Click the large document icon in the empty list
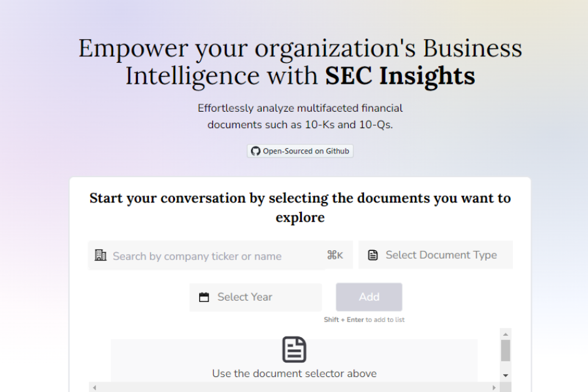The image size is (588, 392). pyautogui.click(x=294, y=348)
